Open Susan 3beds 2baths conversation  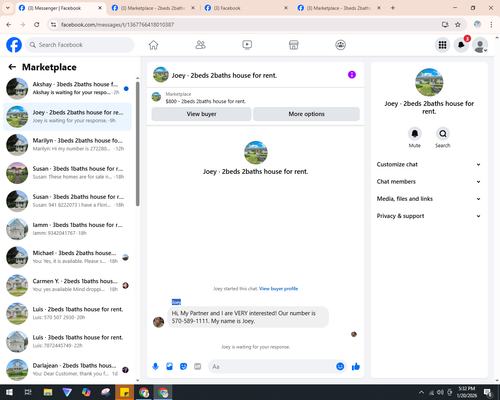[67, 201]
